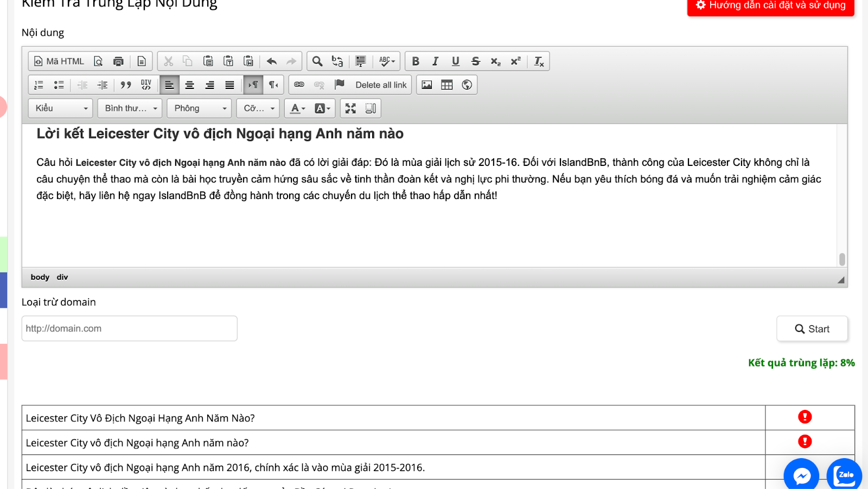Toggle Underline formatting

[456, 61]
